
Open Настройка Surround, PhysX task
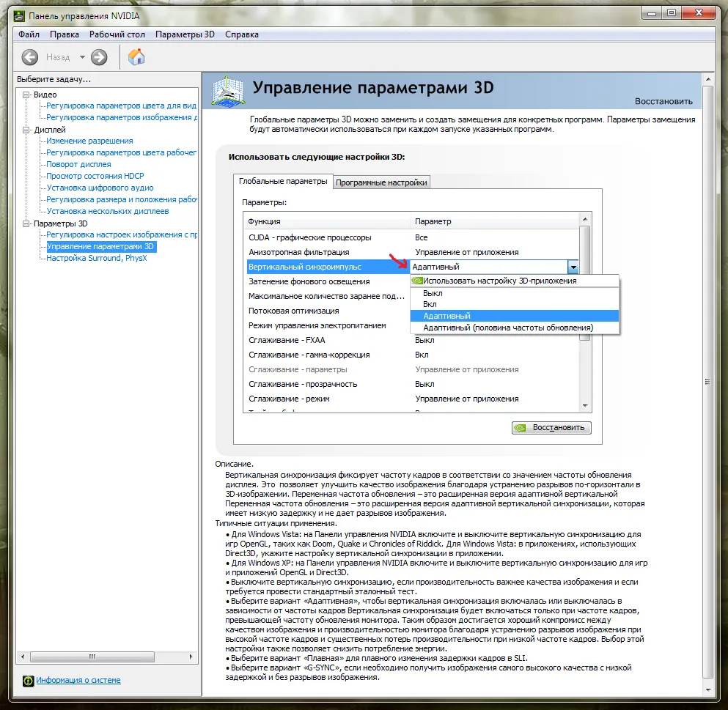[x=97, y=258]
